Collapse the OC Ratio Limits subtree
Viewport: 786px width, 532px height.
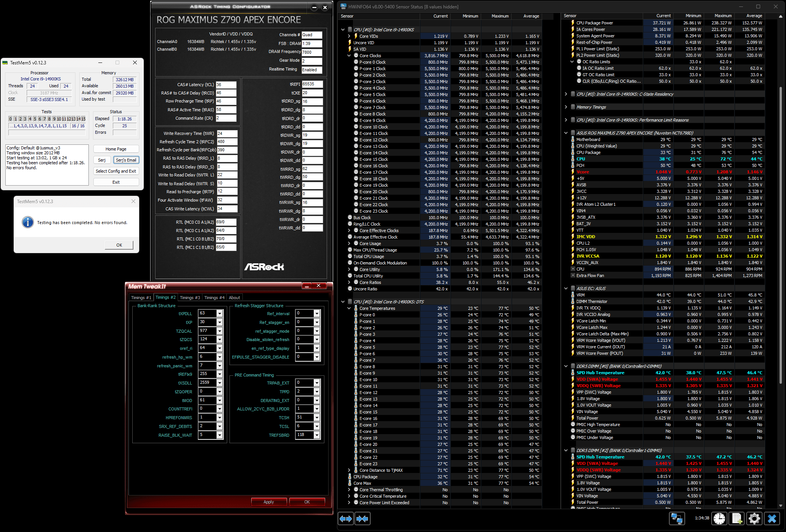pyautogui.click(x=572, y=62)
